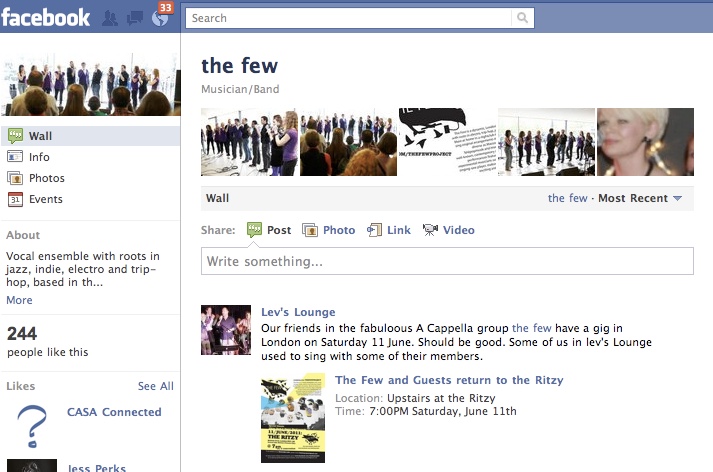Click the search magnifier icon
713x472 pixels.
522,18
